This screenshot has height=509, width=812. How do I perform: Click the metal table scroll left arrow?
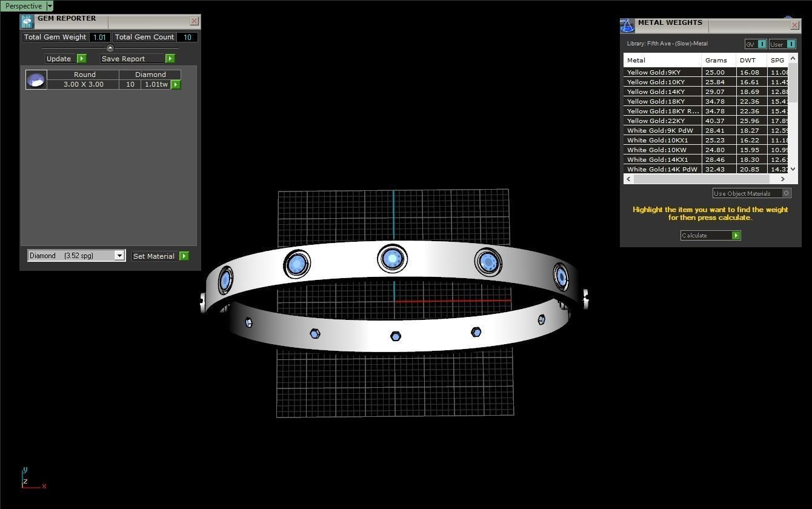pos(628,179)
